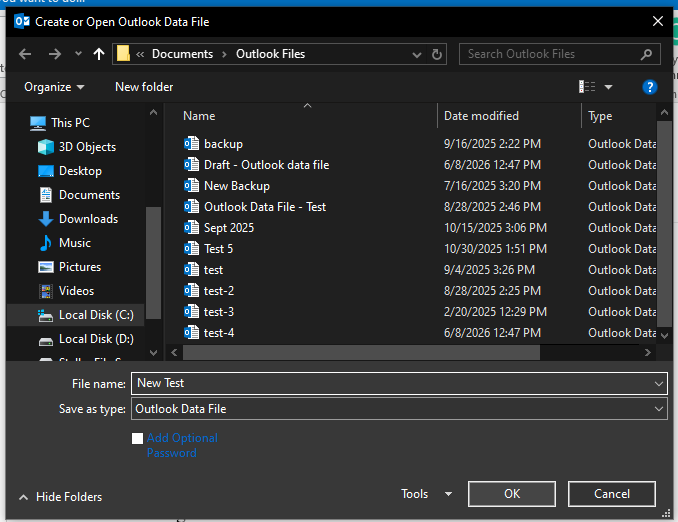Hide Folders pane
This screenshot has width=678, height=522.
click(x=61, y=497)
